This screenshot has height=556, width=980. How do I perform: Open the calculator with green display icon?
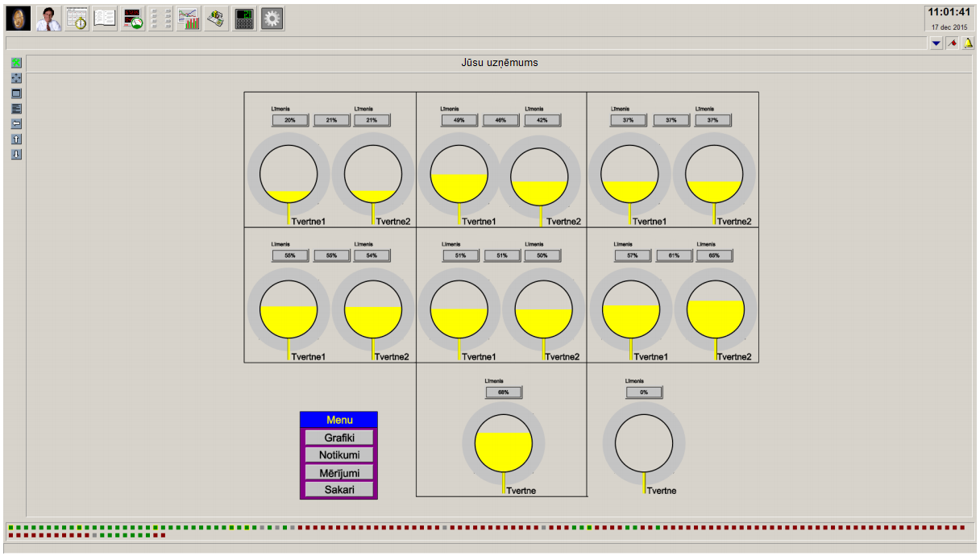pyautogui.click(x=244, y=19)
